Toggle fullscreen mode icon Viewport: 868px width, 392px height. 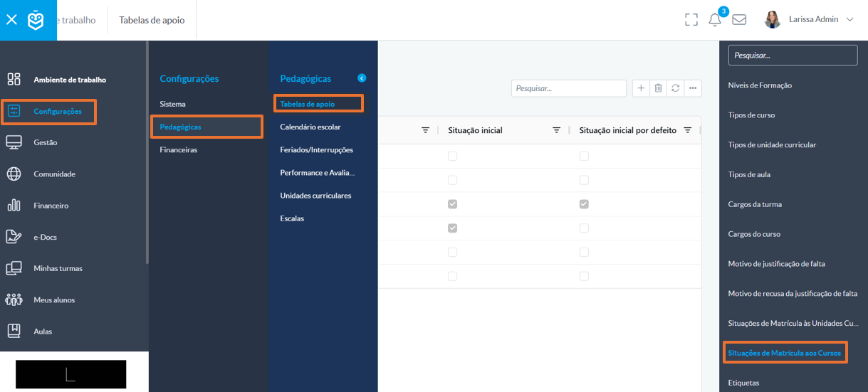click(x=691, y=20)
